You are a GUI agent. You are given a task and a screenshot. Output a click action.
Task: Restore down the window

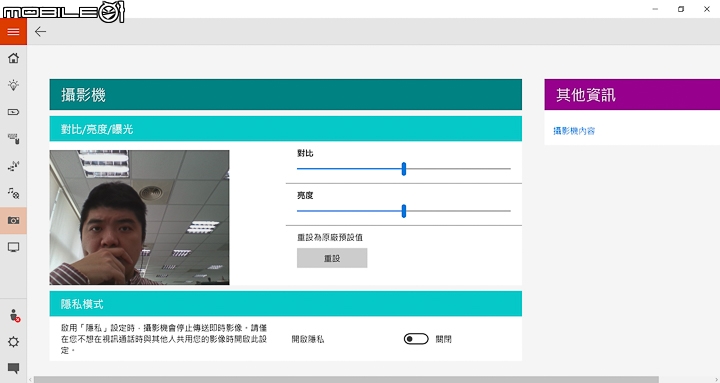[x=681, y=9]
